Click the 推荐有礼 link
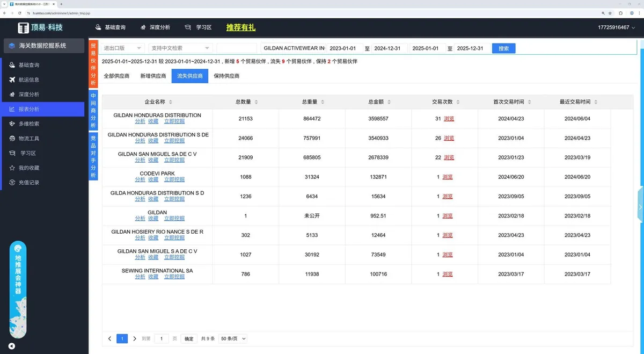This screenshot has width=644, height=354. click(x=241, y=27)
